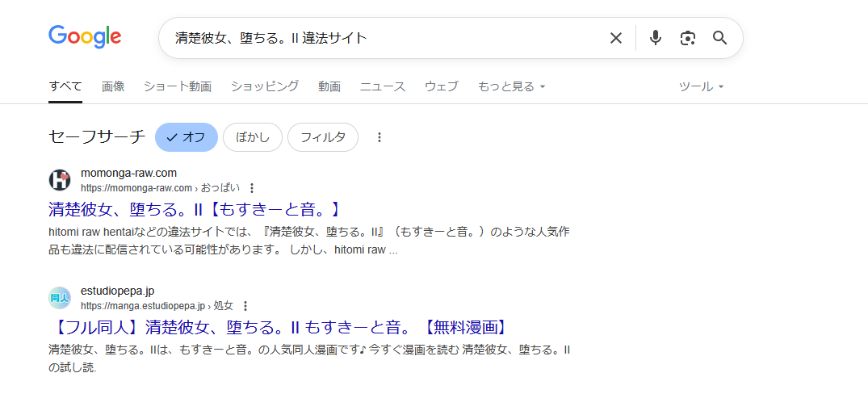Open result 【フル同人】清楚彼女、堕ちる。II もすきーと音。【無料漫画】
The height and width of the screenshot is (394, 868).
coord(279,328)
